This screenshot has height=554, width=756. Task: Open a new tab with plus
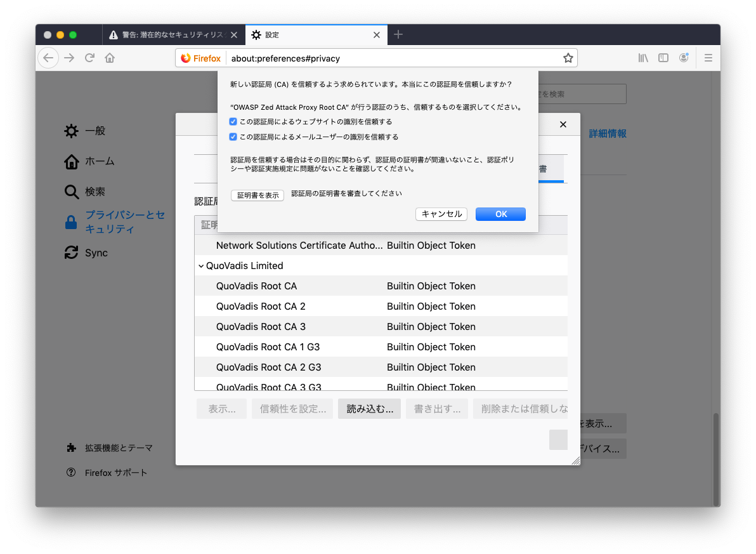(x=398, y=35)
